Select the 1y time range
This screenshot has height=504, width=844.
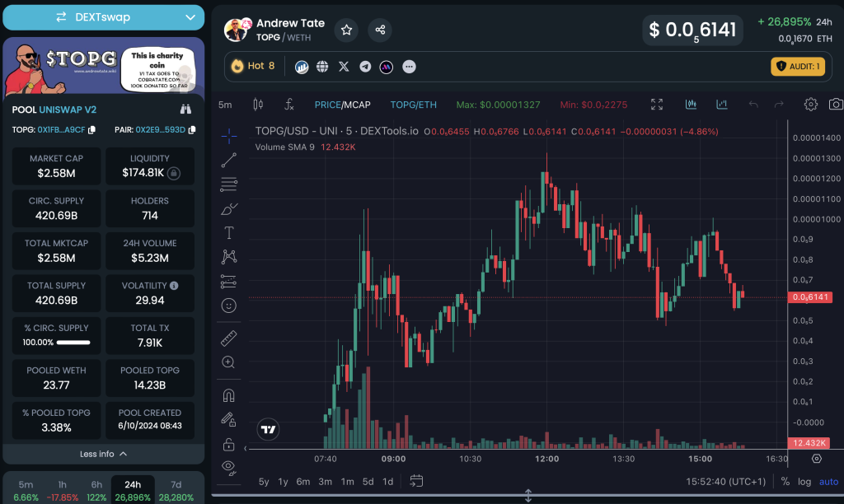coord(283,482)
